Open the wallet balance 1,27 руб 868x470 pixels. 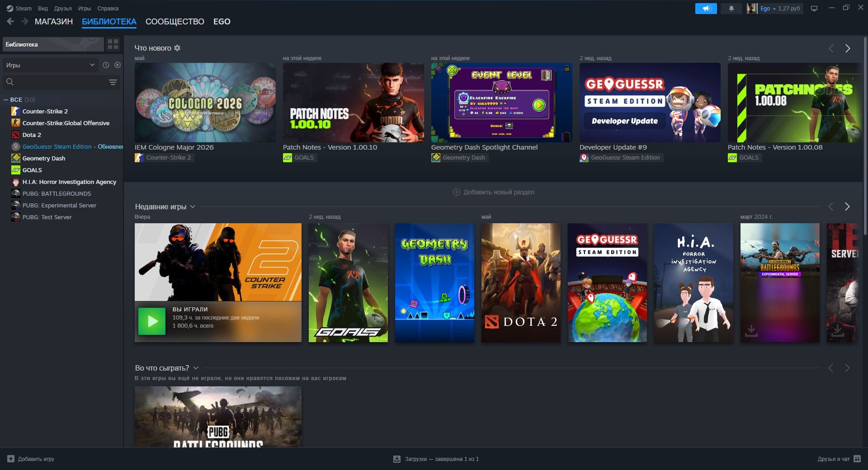click(789, 8)
